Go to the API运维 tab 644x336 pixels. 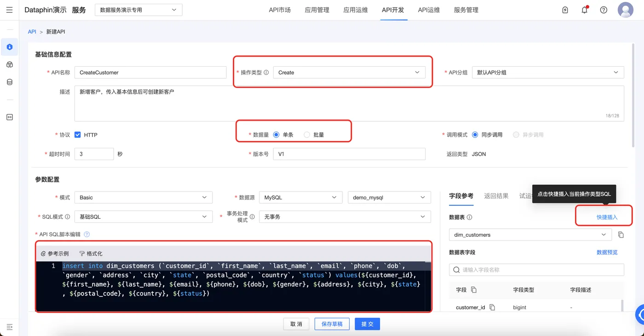pyautogui.click(x=429, y=10)
